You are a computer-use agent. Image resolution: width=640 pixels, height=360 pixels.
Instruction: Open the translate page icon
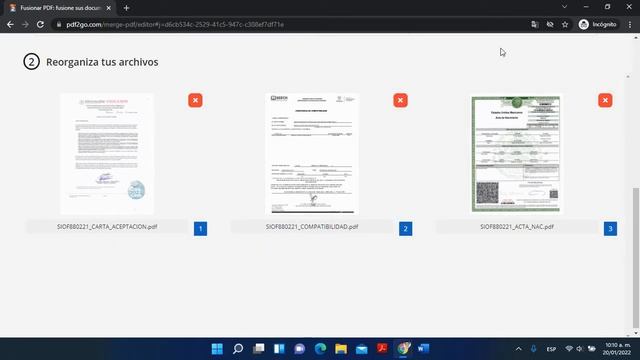click(535, 24)
